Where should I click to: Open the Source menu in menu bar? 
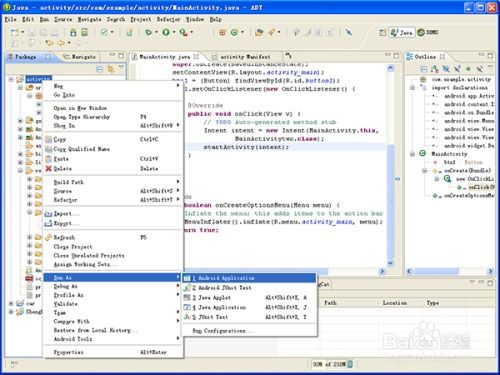pyautogui.click(x=63, y=19)
